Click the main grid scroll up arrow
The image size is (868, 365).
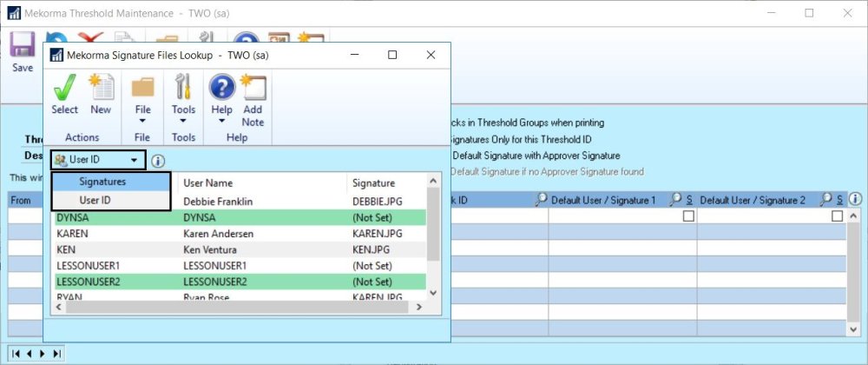(x=854, y=216)
